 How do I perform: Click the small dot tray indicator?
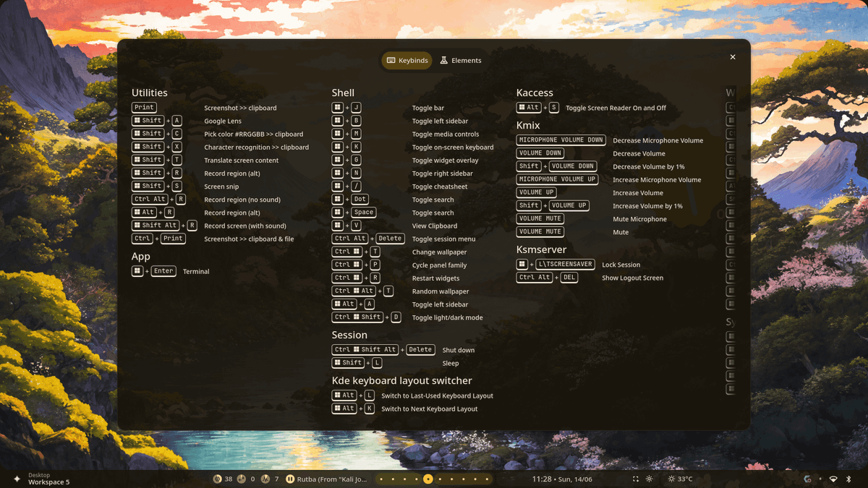tap(820, 479)
